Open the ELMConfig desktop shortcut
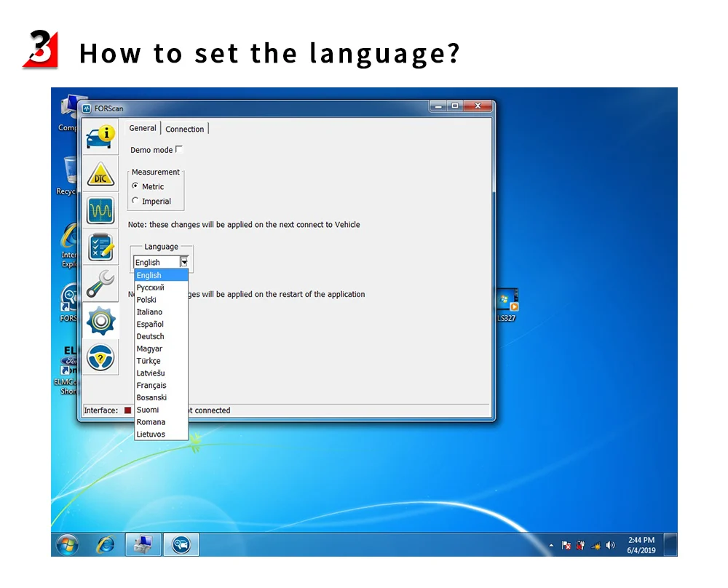Viewport: 728px width, 588px height. coord(67,370)
